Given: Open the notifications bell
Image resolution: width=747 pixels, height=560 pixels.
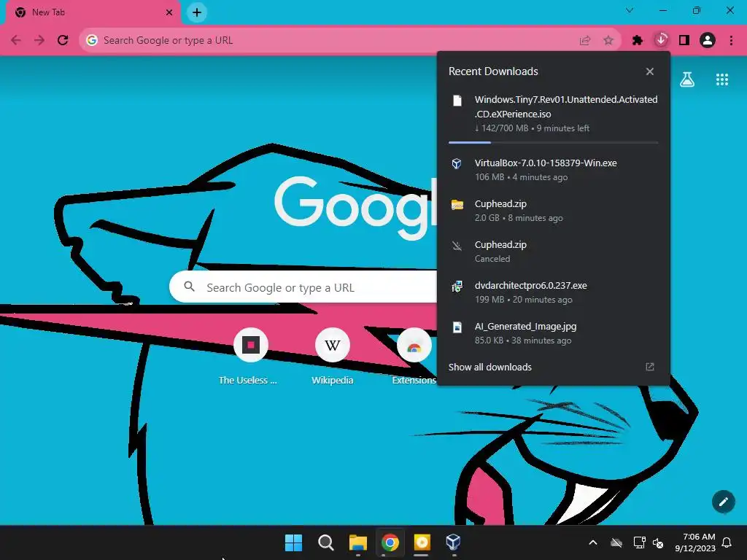Looking at the screenshot, I should pos(727,542).
